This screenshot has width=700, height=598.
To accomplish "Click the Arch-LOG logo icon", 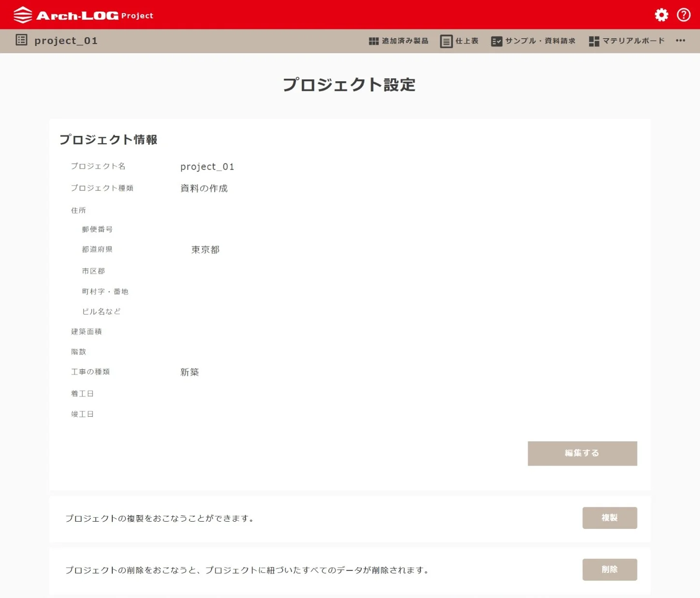I will pyautogui.click(x=23, y=15).
